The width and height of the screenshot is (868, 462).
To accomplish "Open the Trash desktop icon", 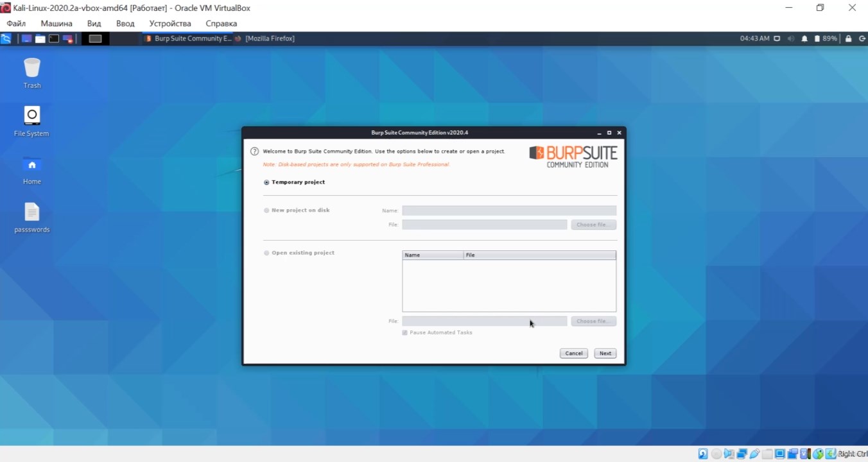I will [32, 73].
